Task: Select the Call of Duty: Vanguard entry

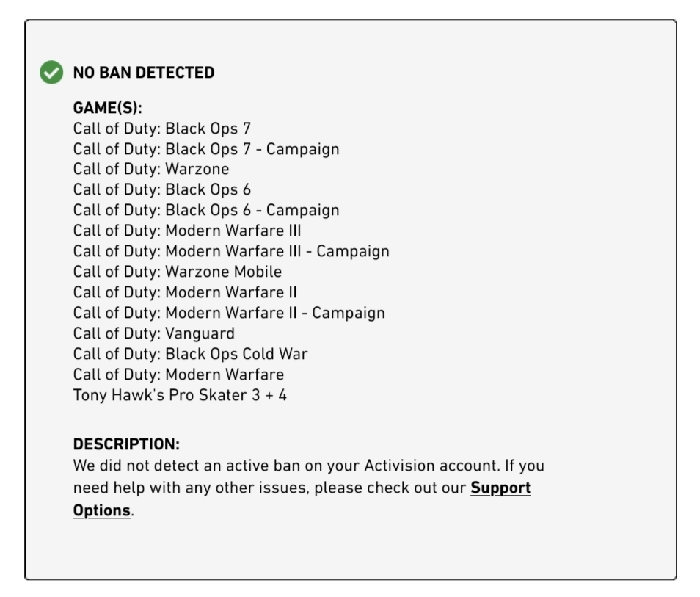Action: tap(153, 333)
